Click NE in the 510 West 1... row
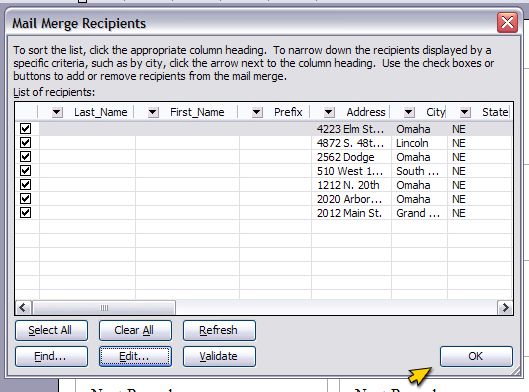 458,171
